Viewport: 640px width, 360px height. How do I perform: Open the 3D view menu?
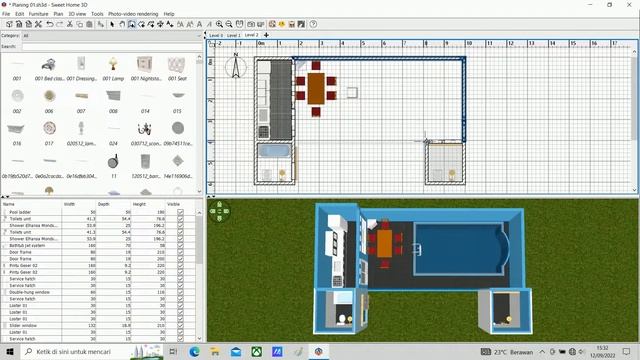tap(77, 14)
